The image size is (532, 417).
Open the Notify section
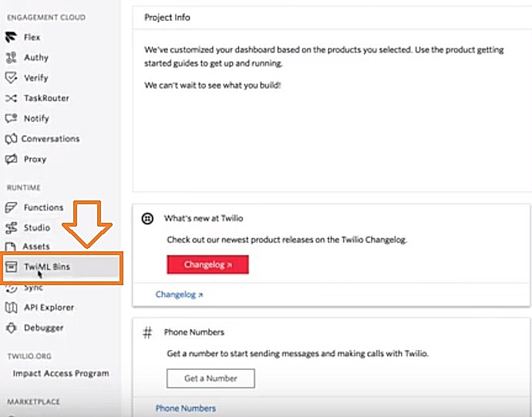37,119
